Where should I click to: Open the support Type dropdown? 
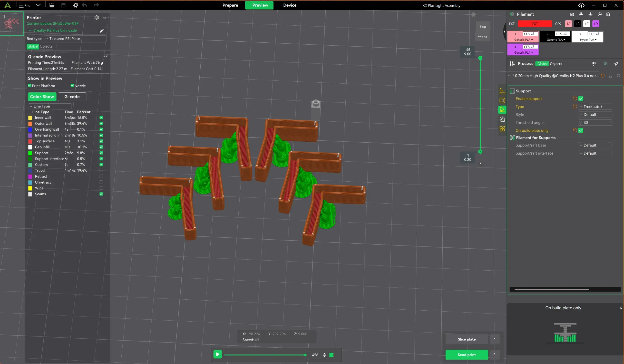595,107
